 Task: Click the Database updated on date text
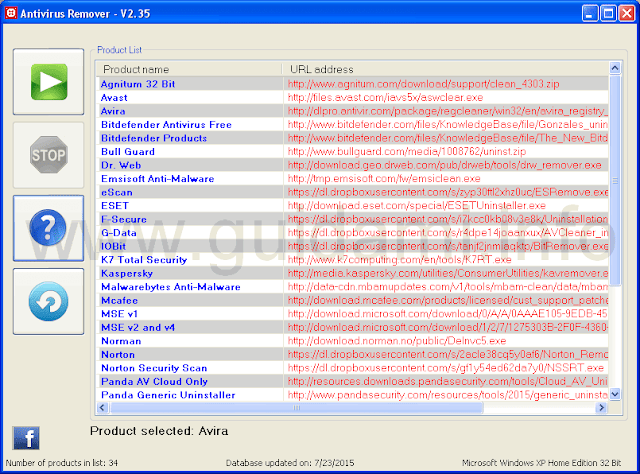290,463
